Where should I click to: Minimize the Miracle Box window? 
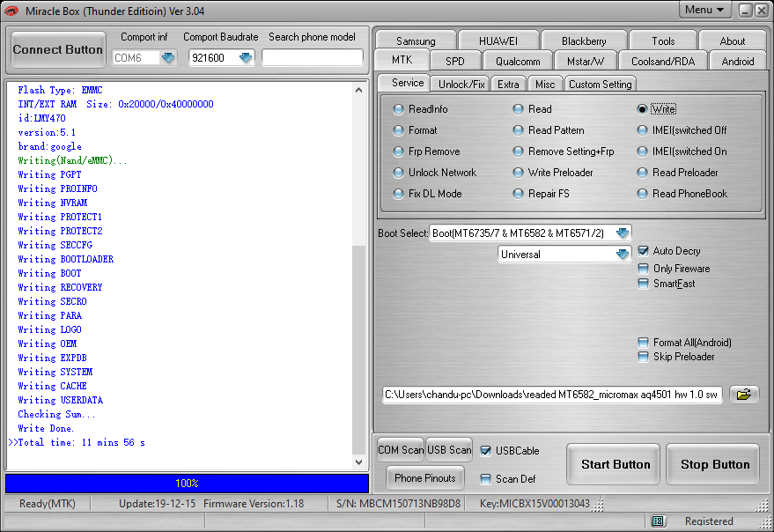pos(745,11)
